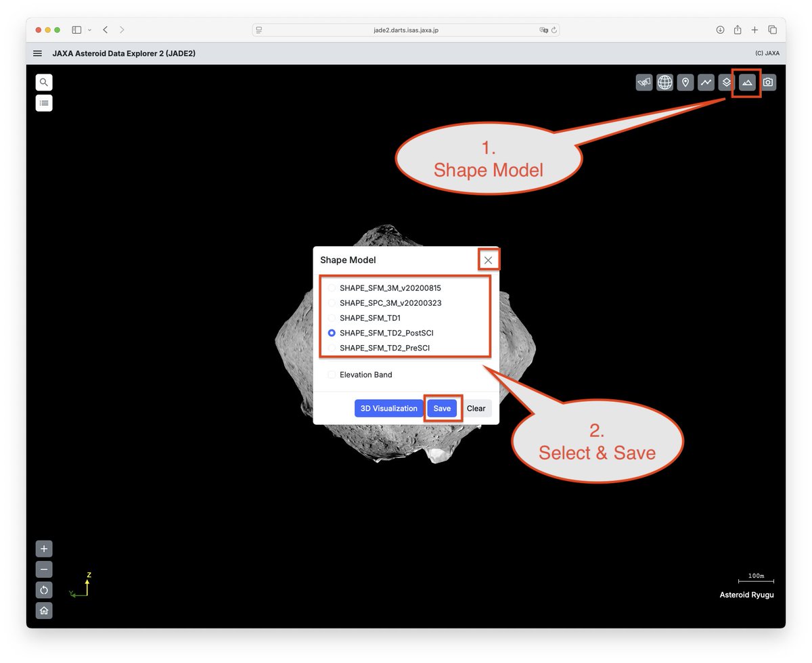Click the Clear button

476,409
